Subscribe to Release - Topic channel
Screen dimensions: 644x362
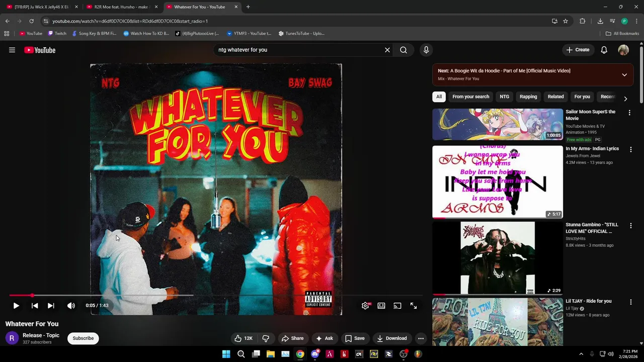point(83,338)
